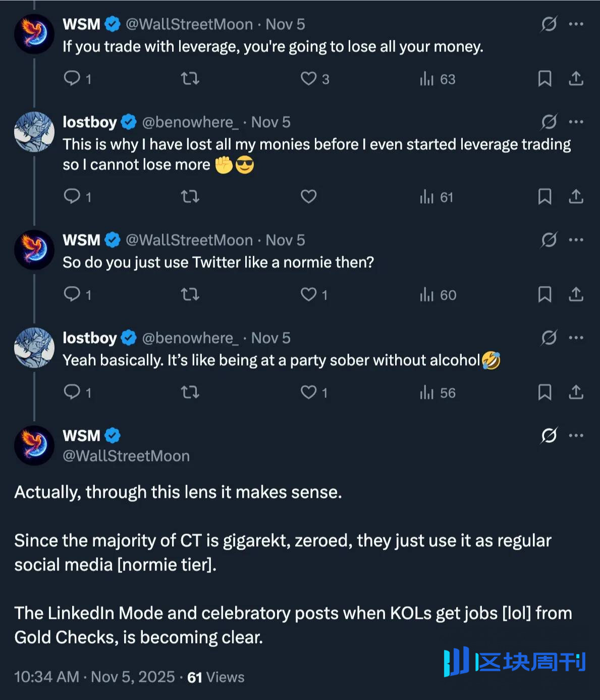Share lostboy's party sober tweet
Viewport: 600px width, 700px height.
click(576, 392)
